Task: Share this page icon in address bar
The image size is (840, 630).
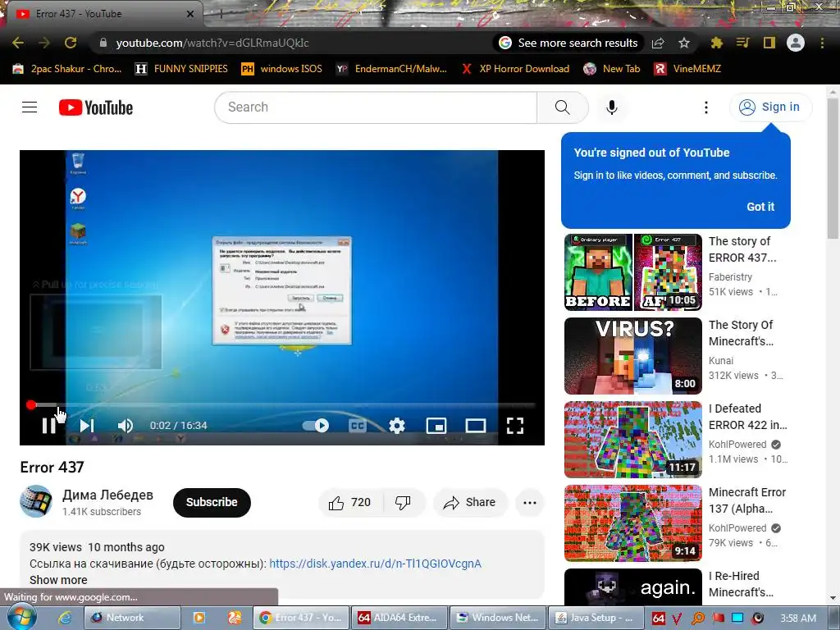Action: pos(658,43)
